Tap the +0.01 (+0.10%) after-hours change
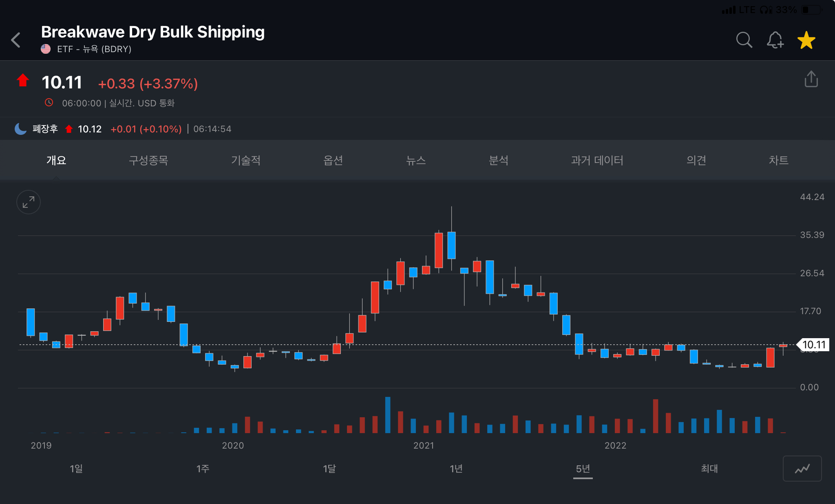The image size is (835, 504). click(x=146, y=129)
